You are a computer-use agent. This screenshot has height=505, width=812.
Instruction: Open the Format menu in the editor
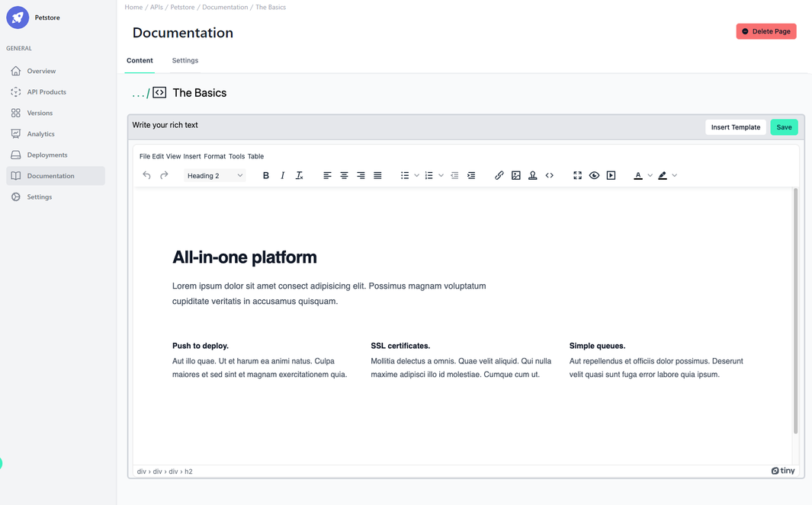click(x=214, y=156)
